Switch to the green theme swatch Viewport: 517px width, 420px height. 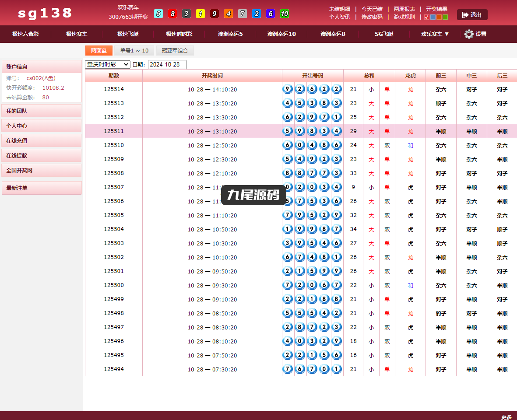[445, 17]
